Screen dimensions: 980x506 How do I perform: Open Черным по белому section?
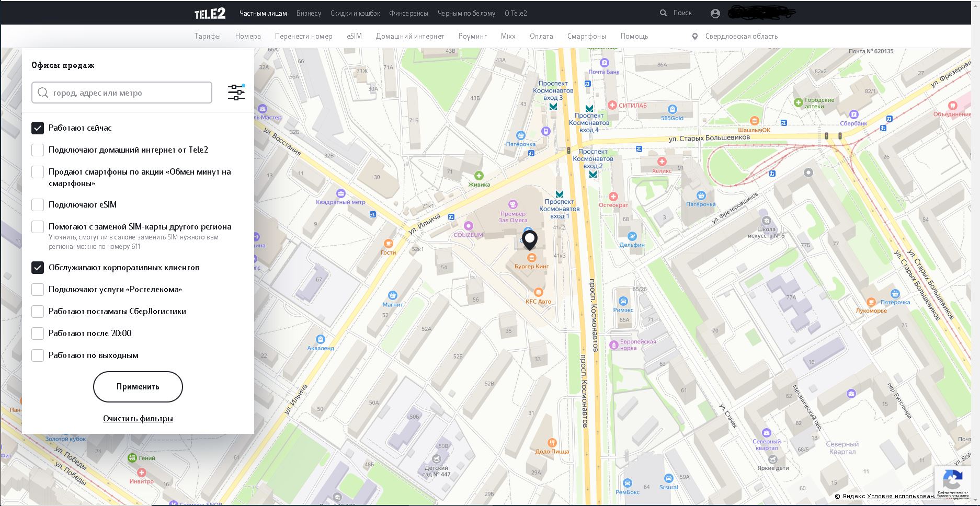point(466,14)
